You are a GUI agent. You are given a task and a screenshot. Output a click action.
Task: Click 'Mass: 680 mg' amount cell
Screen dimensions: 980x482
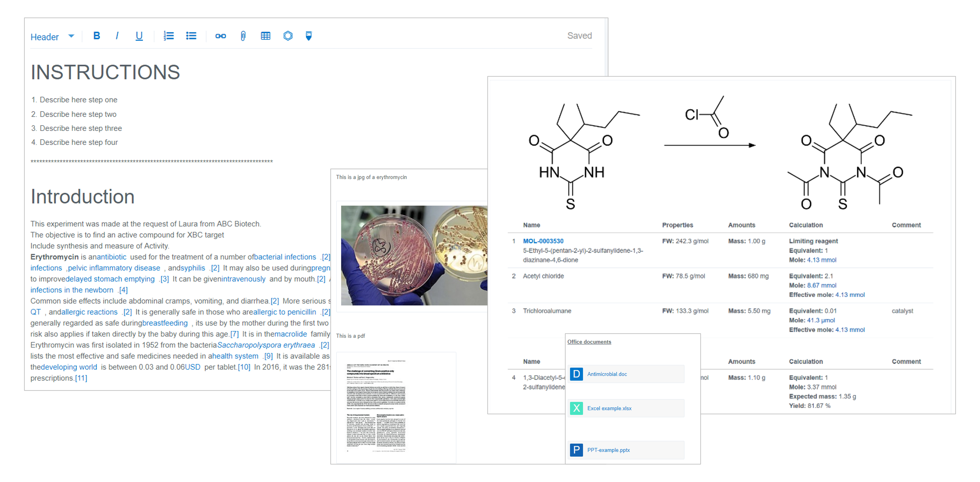pyautogui.click(x=748, y=276)
